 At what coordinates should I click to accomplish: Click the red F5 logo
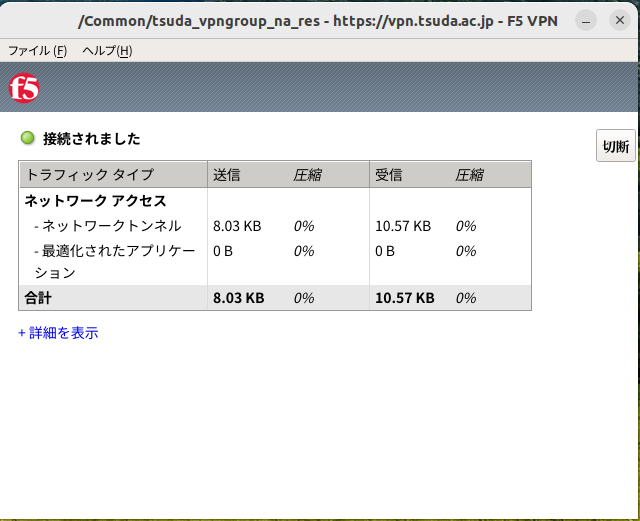point(24,89)
